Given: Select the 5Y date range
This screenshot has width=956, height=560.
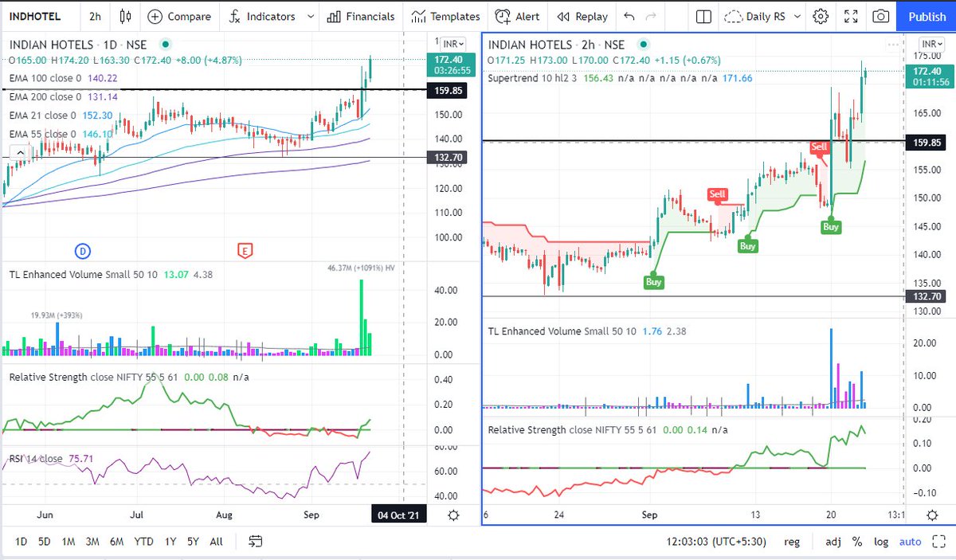Looking at the screenshot, I should click(193, 542).
